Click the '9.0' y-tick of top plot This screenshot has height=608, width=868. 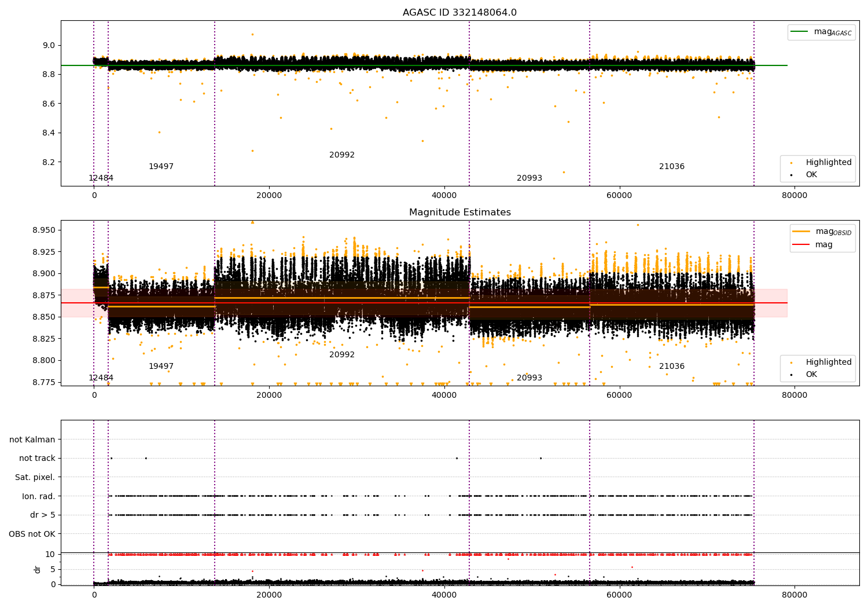[49, 45]
